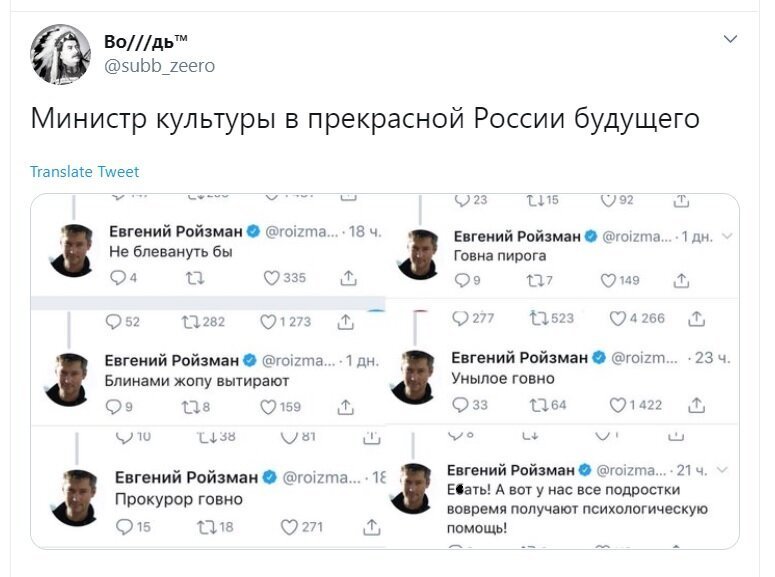Share the 'Не блевануть бы' tweet
This screenshot has width=775, height=577.
click(x=348, y=278)
